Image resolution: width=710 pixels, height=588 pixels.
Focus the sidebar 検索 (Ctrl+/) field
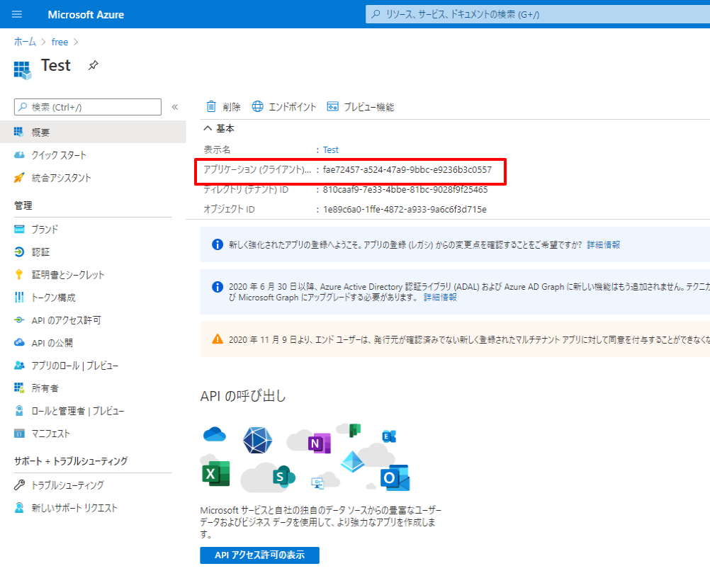[88, 107]
